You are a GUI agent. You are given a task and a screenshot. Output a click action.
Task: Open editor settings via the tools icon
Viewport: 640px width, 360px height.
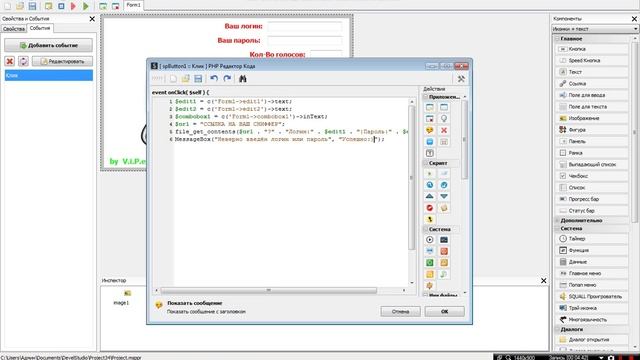(461, 79)
